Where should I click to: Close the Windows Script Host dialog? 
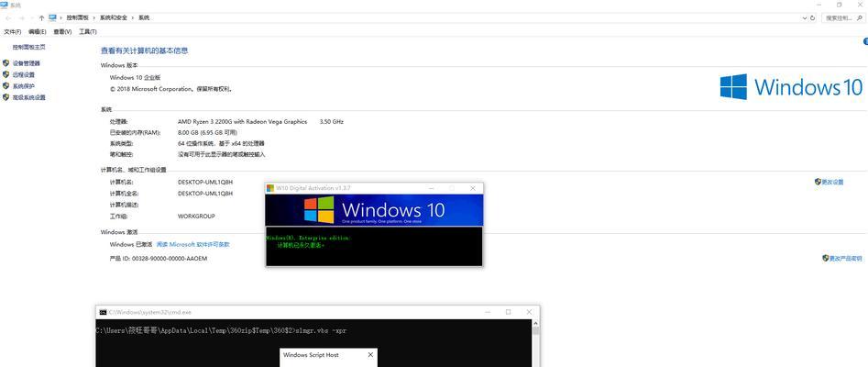click(x=370, y=355)
